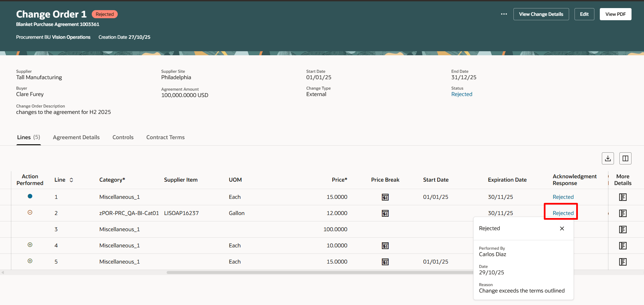Open More Details for line 2
Viewport: 644px width, 305px height.
pyautogui.click(x=623, y=213)
